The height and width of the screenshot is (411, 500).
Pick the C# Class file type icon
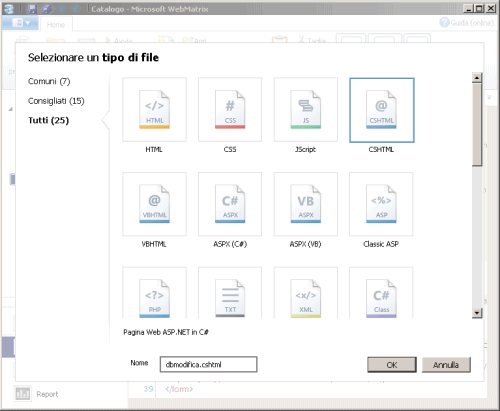coord(381,293)
